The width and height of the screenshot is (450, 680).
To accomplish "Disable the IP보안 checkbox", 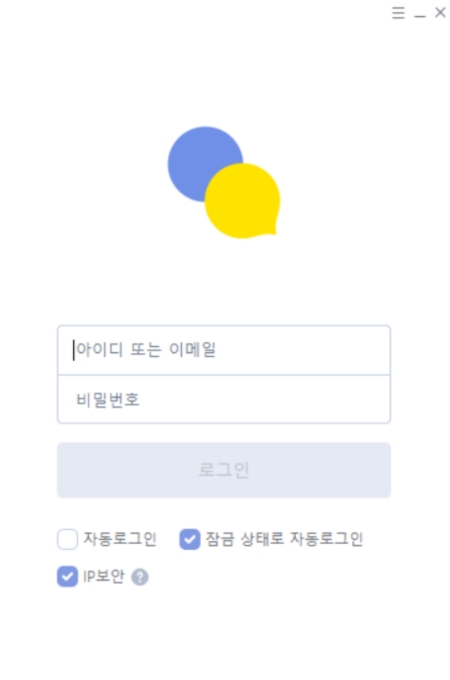I will coord(67,577).
